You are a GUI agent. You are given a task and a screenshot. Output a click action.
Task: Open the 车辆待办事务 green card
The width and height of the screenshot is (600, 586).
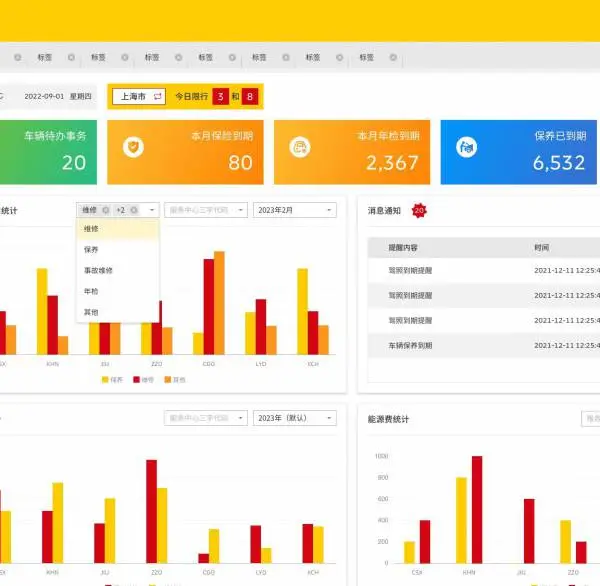coord(48,152)
